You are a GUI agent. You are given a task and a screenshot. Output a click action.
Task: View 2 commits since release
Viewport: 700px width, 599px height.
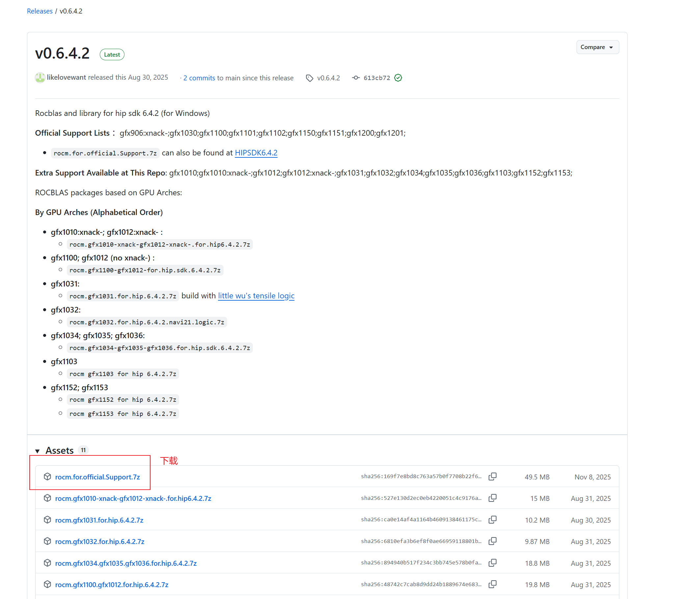pyautogui.click(x=199, y=78)
